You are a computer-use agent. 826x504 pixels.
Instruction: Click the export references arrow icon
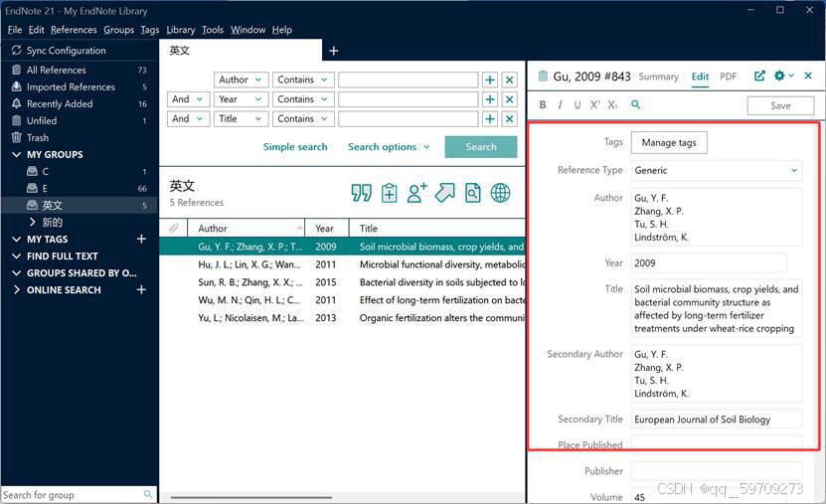[x=444, y=193]
